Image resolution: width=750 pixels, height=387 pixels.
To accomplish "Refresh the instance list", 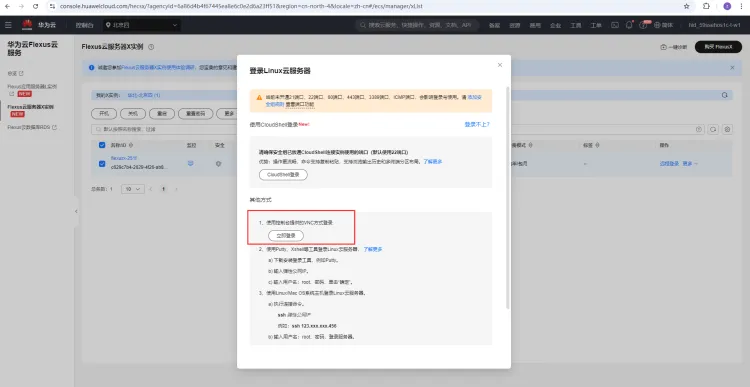I will click(713, 129).
